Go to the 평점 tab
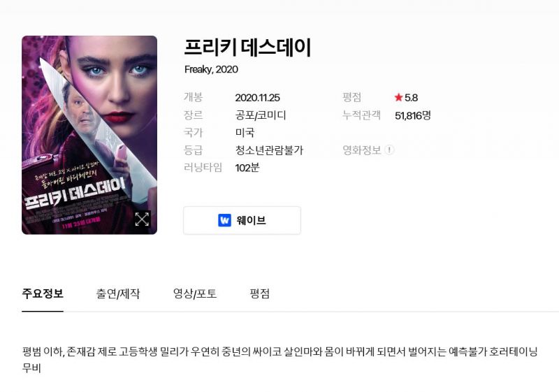 (x=259, y=293)
